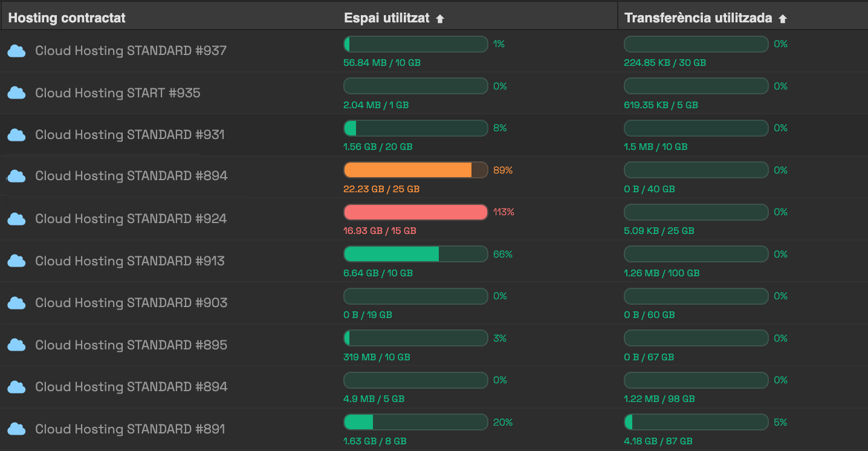Click the red 113% space usage bar
The width and height of the screenshot is (868, 451).
[416, 212]
